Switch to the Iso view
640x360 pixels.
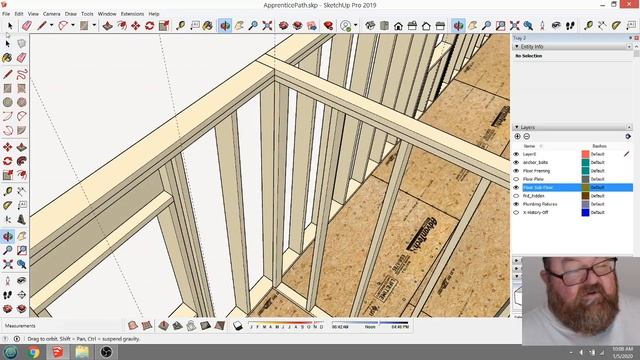(370, 26)
